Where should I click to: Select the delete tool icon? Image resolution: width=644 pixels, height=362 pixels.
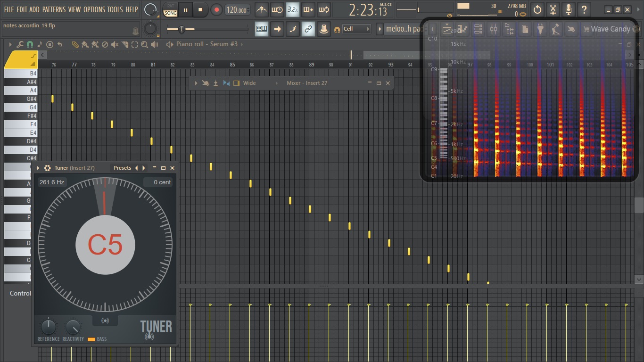[105, 44]
